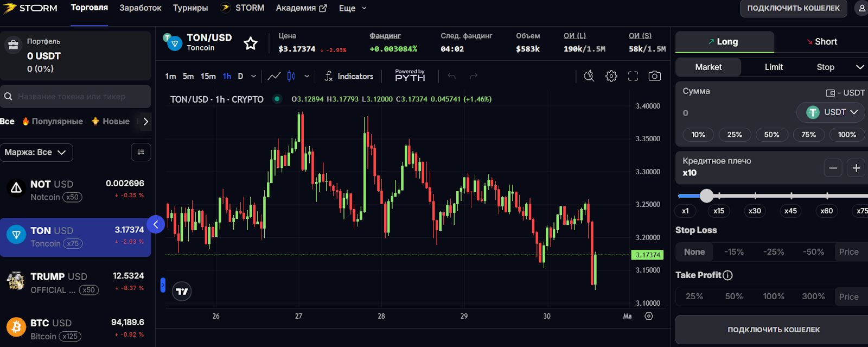Expand order type dropdown after Stop
Screen dimensions: 868x347
pyautogui.click(x=860, y=67)
